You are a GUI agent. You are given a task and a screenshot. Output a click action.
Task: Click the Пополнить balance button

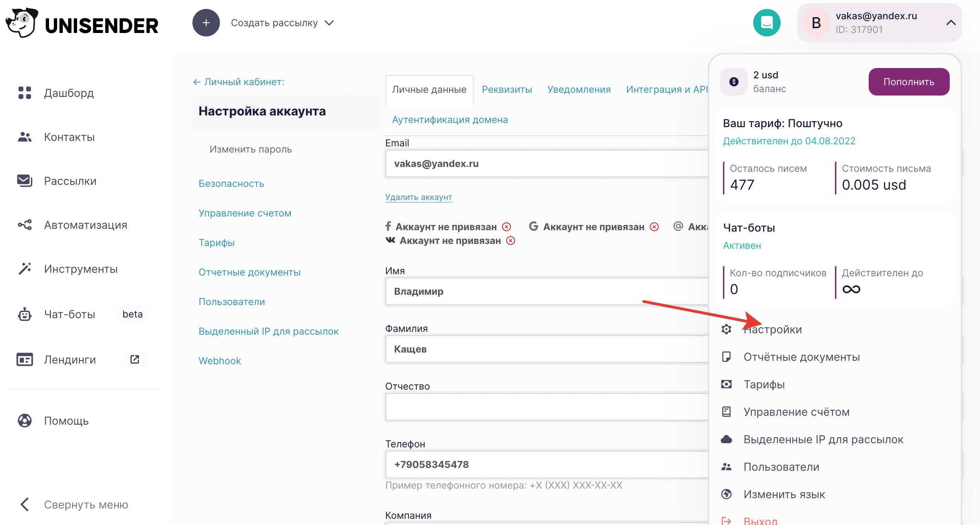(909, 81)
